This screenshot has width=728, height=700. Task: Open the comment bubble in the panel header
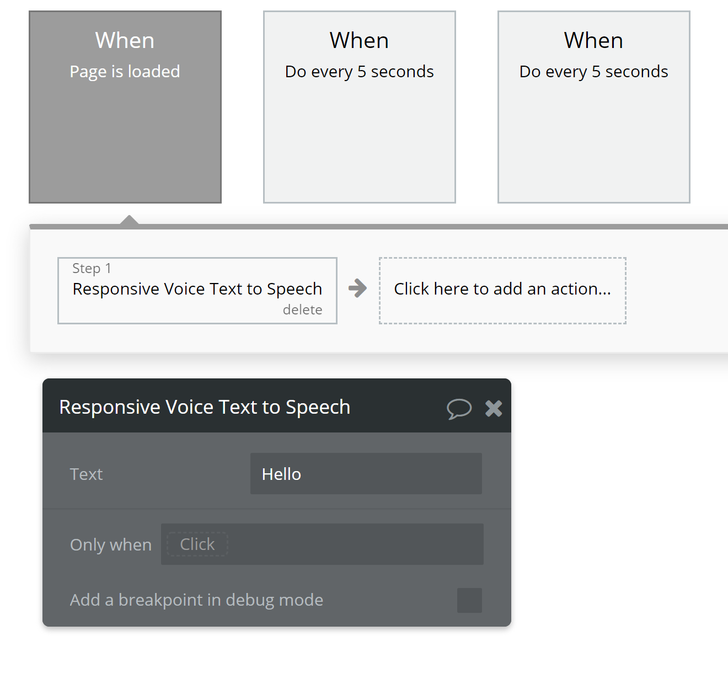459,409
